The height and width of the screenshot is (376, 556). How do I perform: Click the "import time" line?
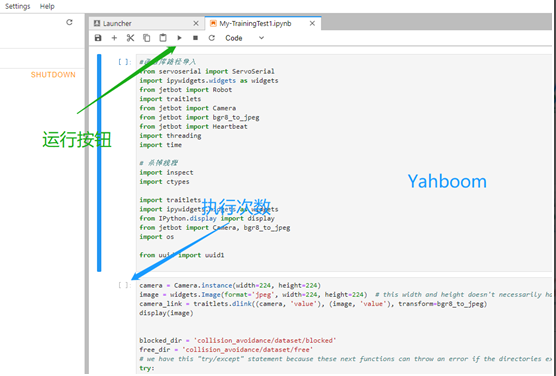[160, 145]
